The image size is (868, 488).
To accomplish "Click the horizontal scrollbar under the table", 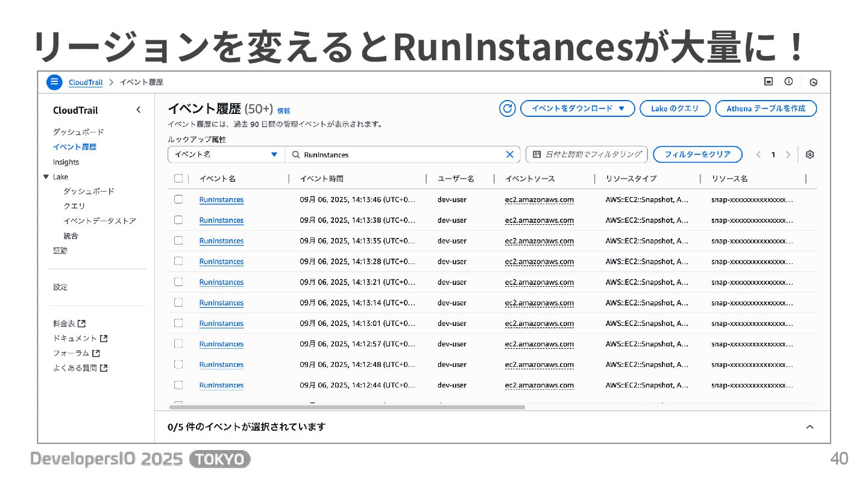I will tap(347, 407).
